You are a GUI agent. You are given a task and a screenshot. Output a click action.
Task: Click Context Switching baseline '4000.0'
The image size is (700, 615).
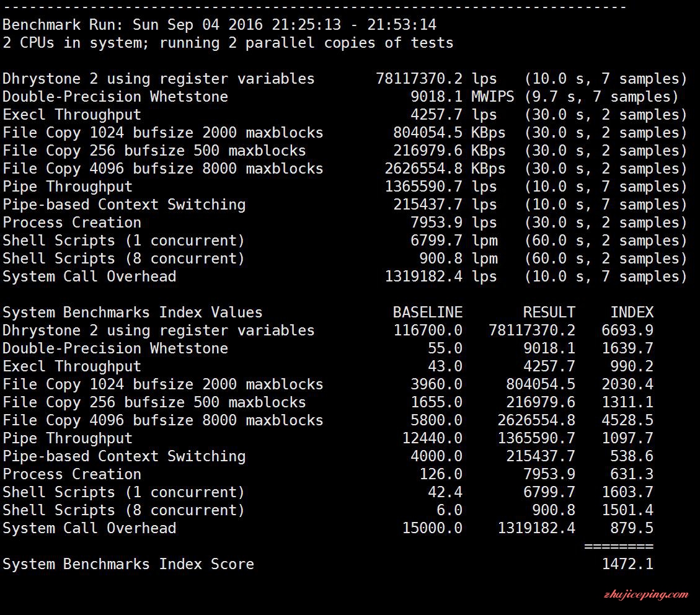tap(436, 456)
